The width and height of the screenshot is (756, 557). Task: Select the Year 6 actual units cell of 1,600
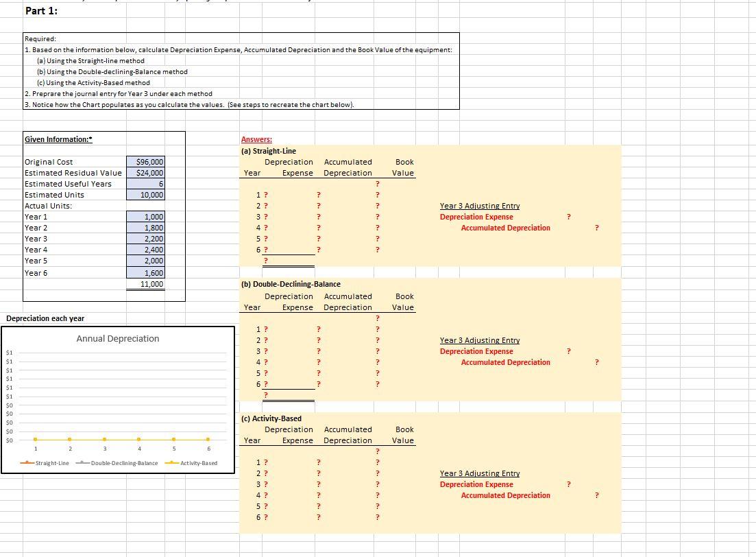(x=146, y=273)
